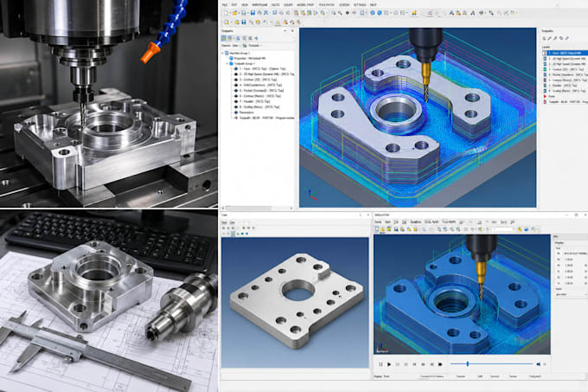This screenshot has width=588, height=392.
Task: Pause the simulation playback
Action: (380, 364)
